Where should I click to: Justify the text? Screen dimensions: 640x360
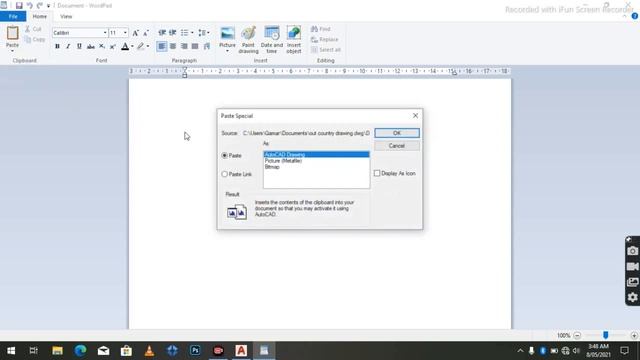195,47
